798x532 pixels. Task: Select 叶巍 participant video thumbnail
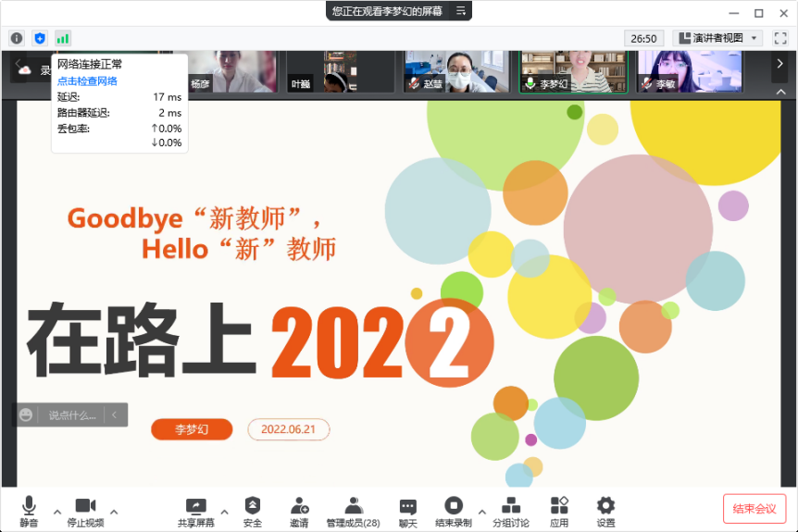(340, 71)
